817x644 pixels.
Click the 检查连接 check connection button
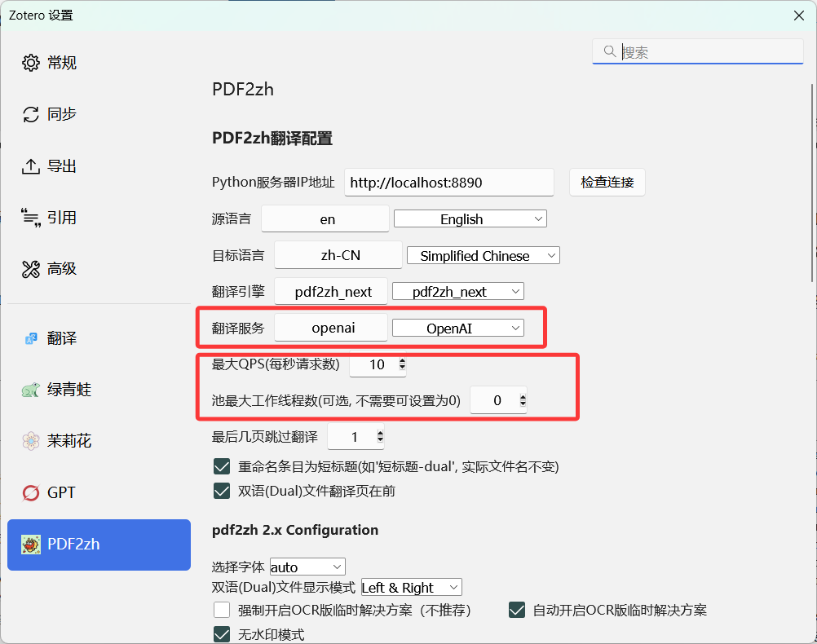607,183
